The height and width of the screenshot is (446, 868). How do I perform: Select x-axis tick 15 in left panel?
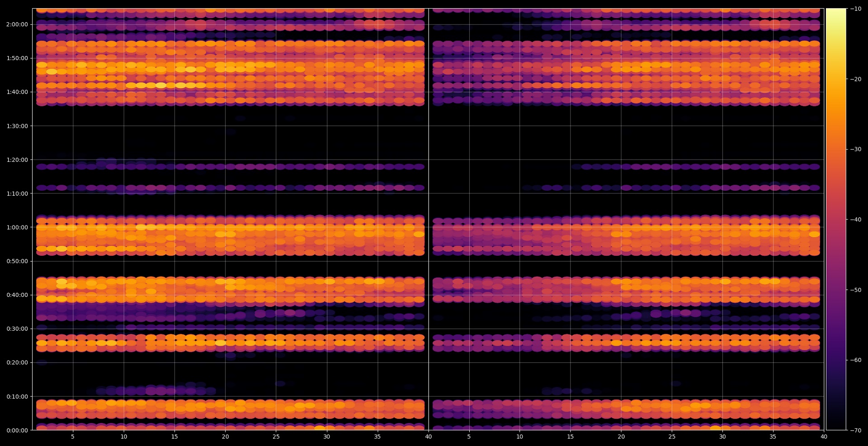(x=175, y=437)
